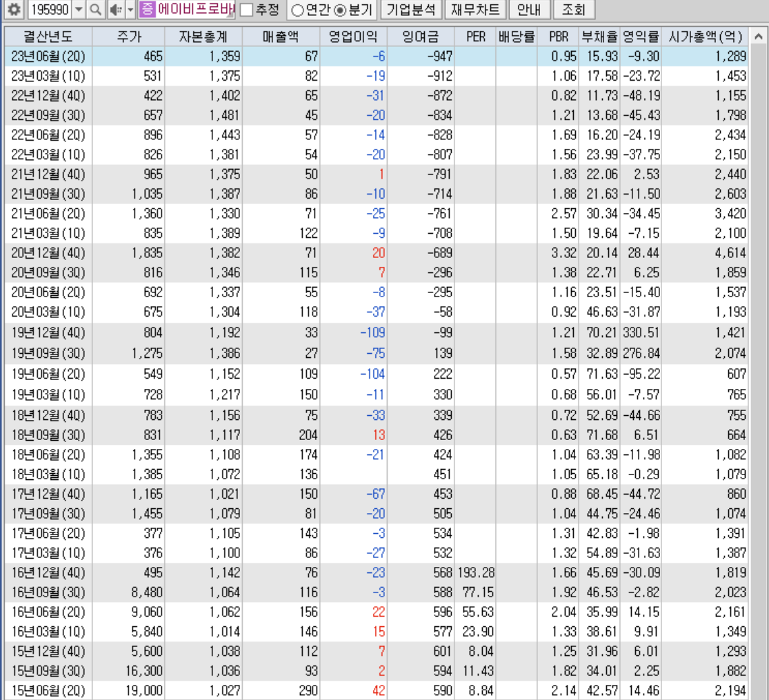Select the 23년03월(1Q) row label

pos(48,76)
